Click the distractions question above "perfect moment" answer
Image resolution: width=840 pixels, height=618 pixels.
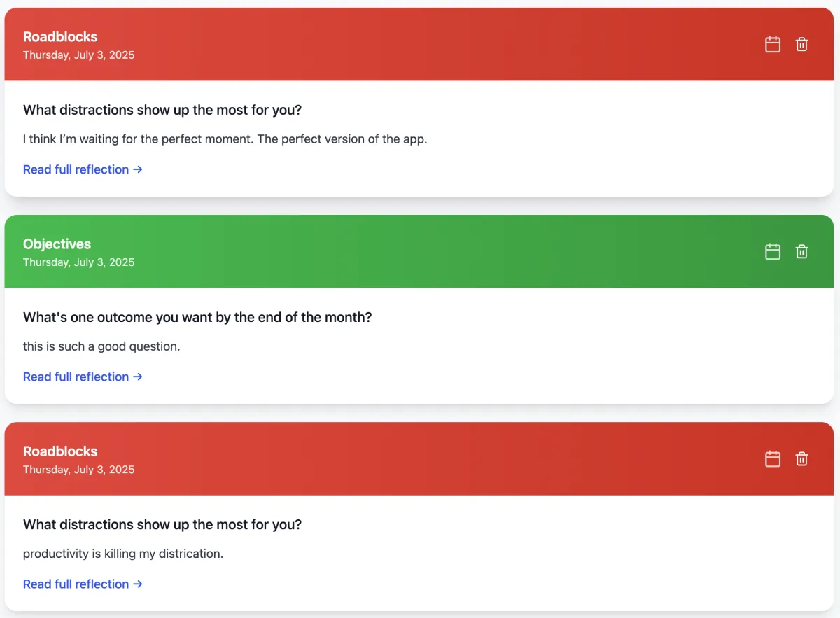(x=162, y=110)
